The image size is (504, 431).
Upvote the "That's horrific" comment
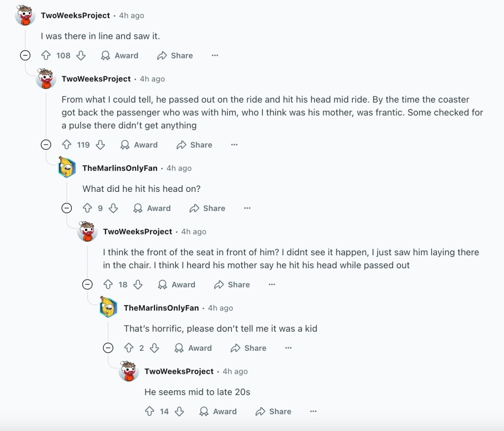pos(129,348)
